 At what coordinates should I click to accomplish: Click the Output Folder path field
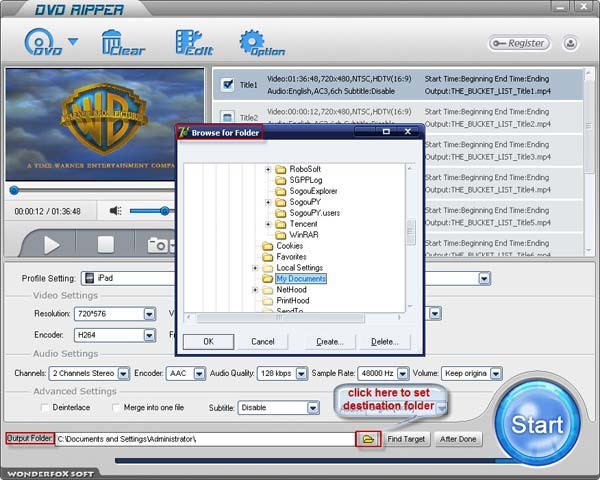(205, 439)
